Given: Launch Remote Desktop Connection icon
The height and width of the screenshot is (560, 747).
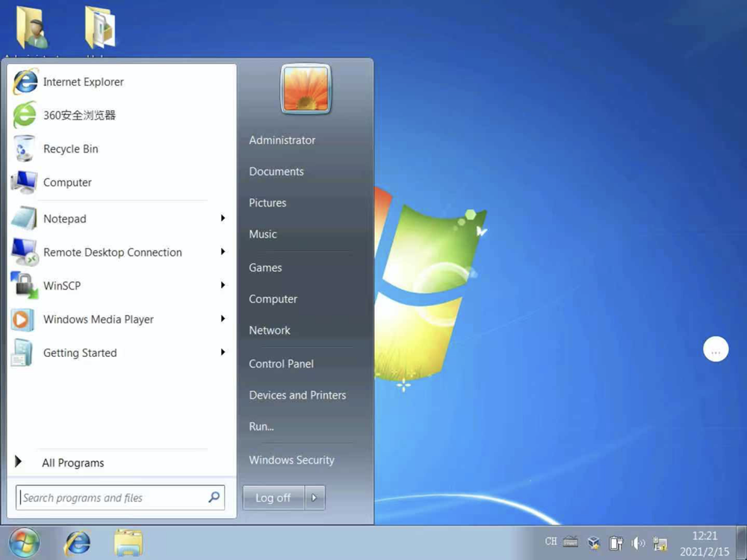Looking at the screenshot, I should click(x=25, y=252).
